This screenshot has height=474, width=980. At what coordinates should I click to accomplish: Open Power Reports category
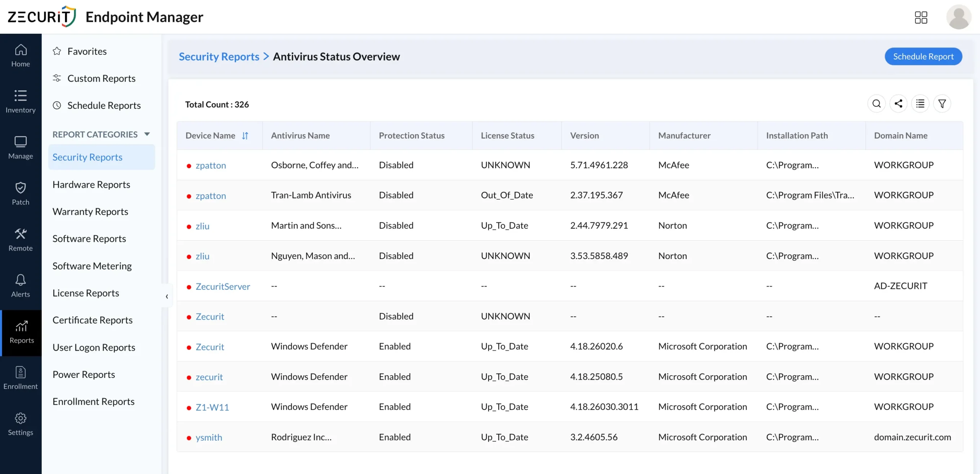84,374
